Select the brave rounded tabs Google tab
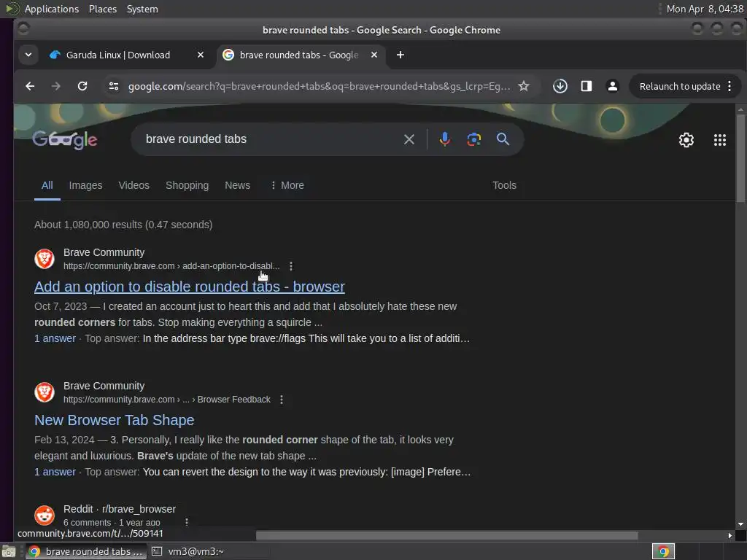The width and height of the screenshot is (747, 560). tap(298, 55)
